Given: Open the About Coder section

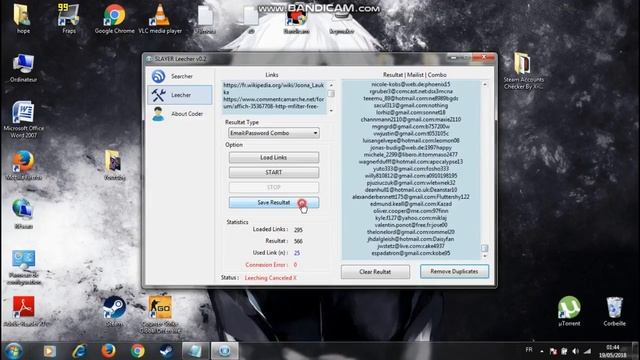Looking at the screenshot, I should [x=180, y=114].
